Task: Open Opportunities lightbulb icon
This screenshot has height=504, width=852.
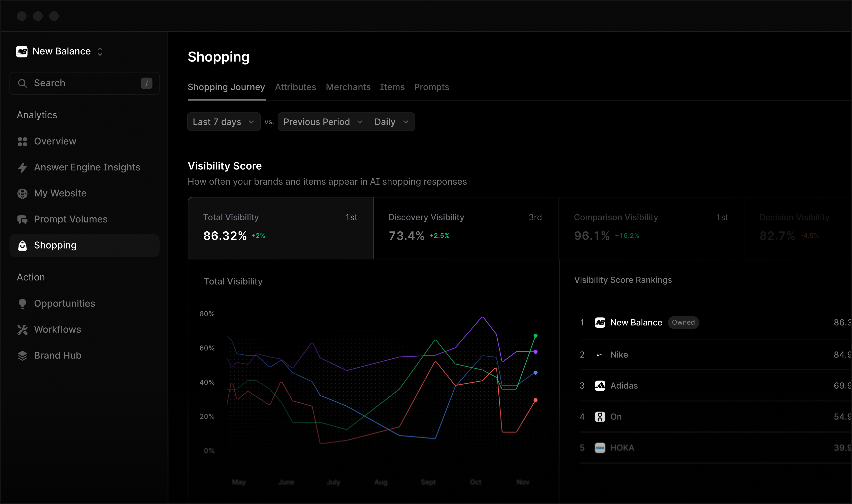Action: coord(23,303)
